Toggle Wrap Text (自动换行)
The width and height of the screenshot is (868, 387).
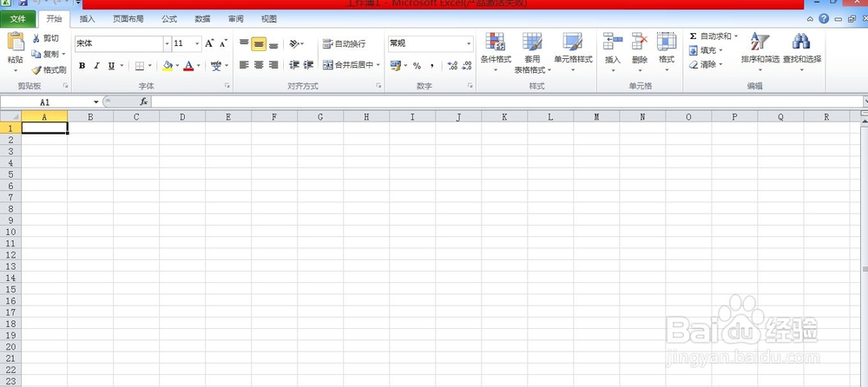pos(344,43)
